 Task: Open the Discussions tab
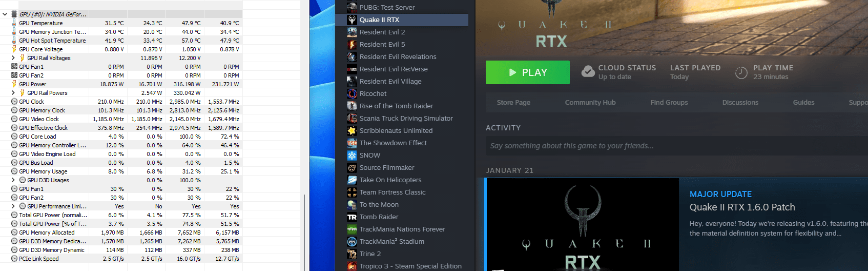[740, 103]
